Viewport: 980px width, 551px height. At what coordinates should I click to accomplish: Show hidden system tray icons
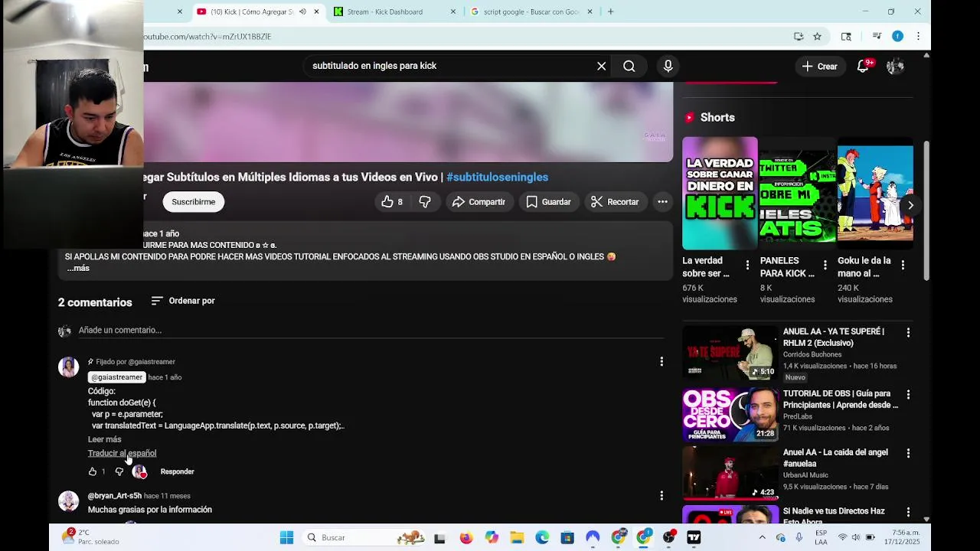pyautogui.click(x=762, y=538)
